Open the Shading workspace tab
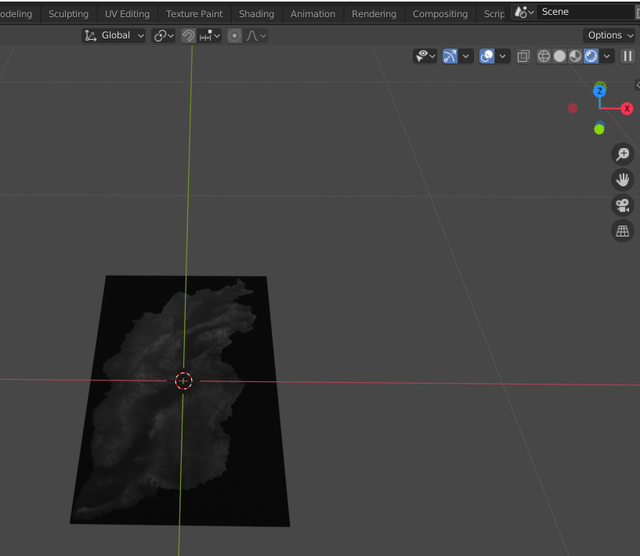 coord(256,14)
